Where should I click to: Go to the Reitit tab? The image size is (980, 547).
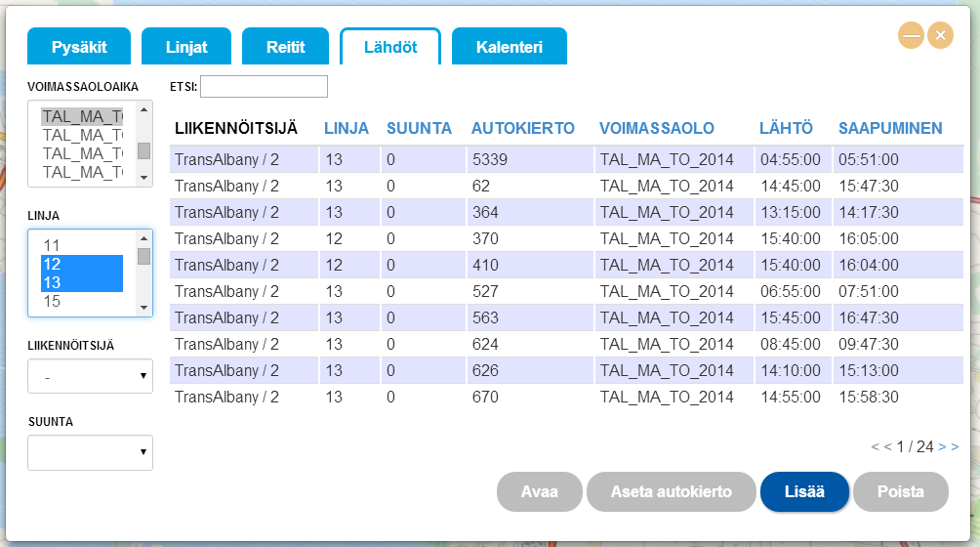pos(286,46)
